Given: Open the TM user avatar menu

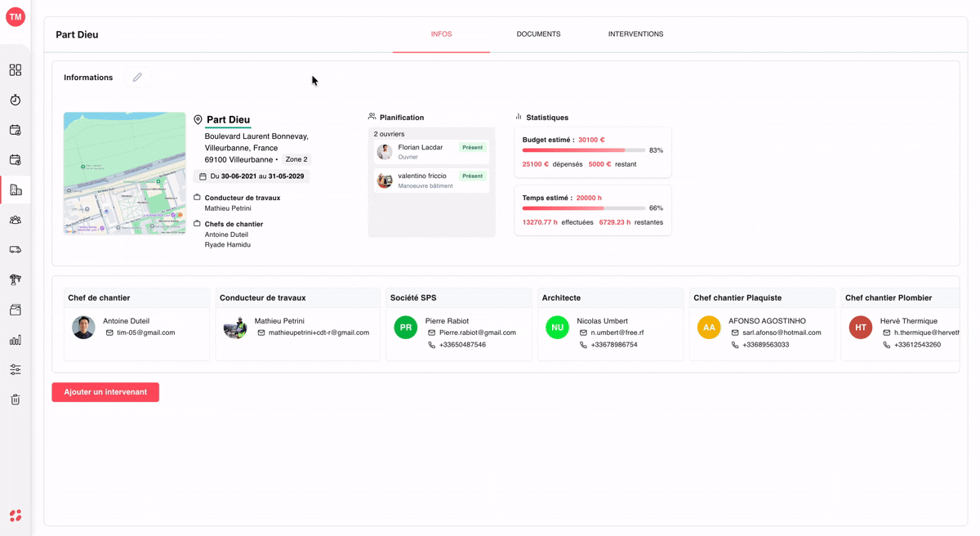Looking at the screenshot, I should click(16, 16).
